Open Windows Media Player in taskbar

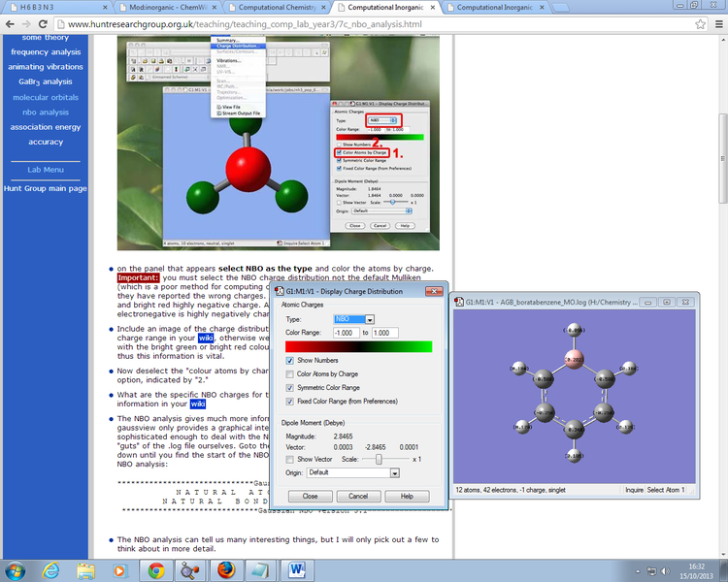click(x=119, y=570)
